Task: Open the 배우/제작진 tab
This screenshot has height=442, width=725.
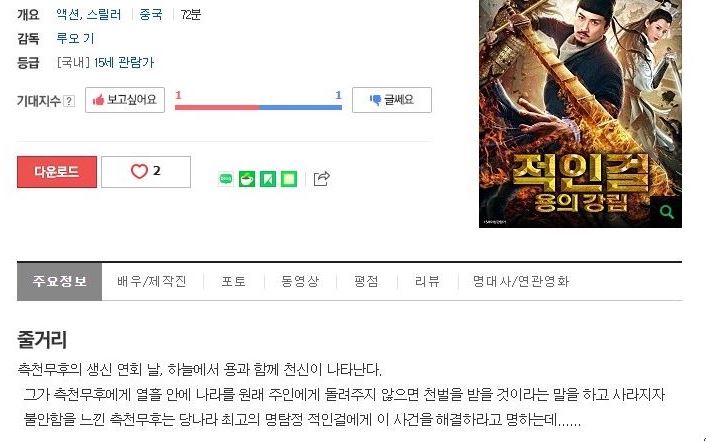Action: tap(152, 281)
